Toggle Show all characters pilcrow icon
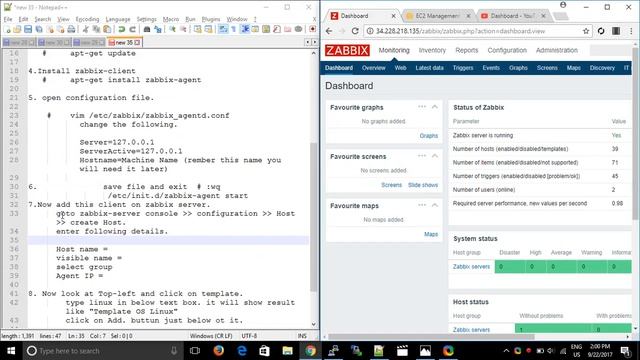Image resolution: width=640 pixels, height=360 pixels. click(x=233, y=29)
